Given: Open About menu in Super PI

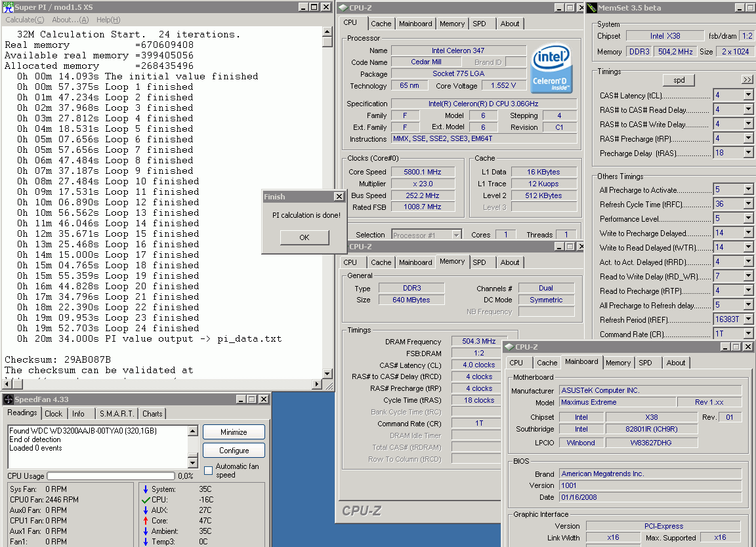Looking at the screenshot, I should 70,20.
